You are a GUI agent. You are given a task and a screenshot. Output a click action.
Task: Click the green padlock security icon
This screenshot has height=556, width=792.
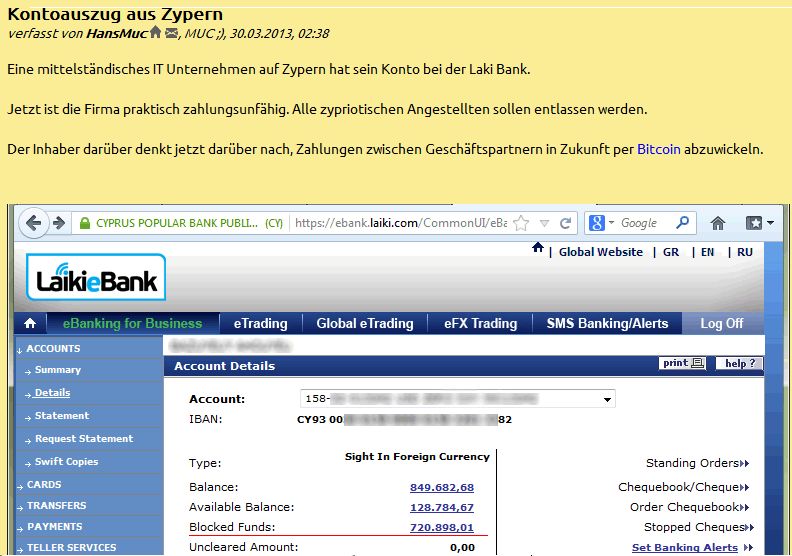pyautogui.click(x=85, y=223)
